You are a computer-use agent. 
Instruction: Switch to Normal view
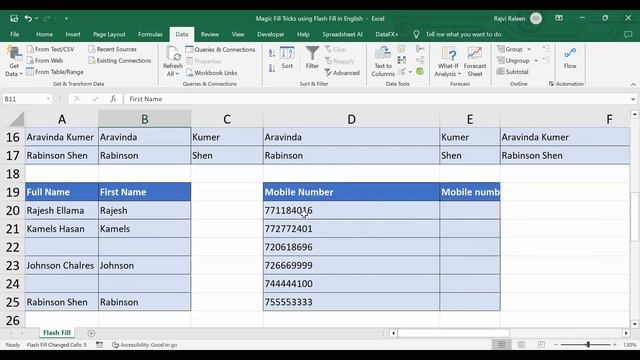501,345
